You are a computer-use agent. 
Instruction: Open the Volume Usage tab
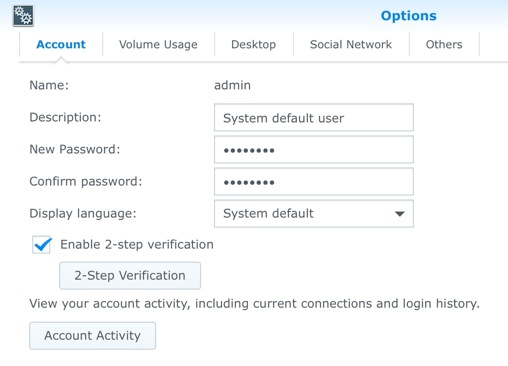(158, 44)
